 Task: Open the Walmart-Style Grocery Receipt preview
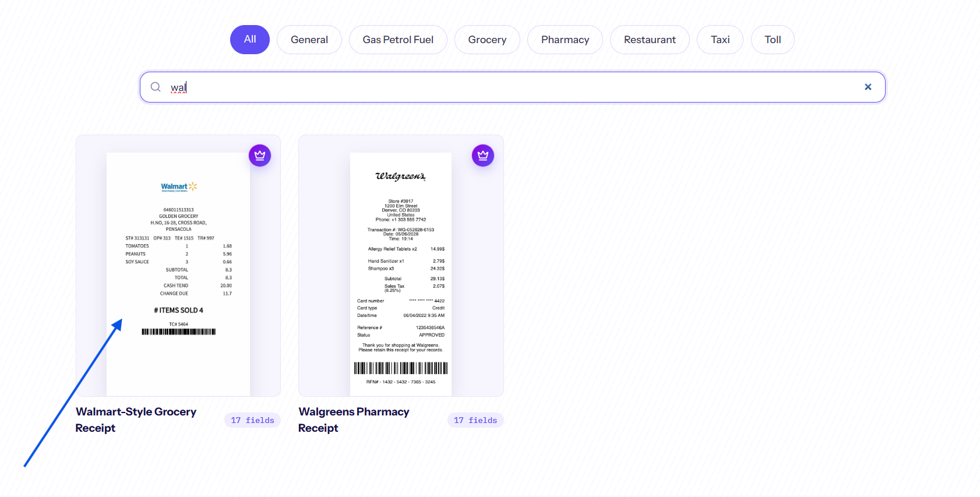point(178,266)
